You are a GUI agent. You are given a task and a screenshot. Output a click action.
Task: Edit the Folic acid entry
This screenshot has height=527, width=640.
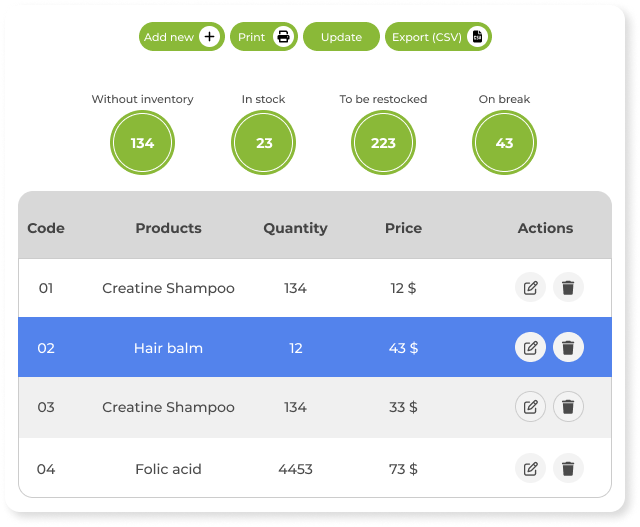(530, 468)
